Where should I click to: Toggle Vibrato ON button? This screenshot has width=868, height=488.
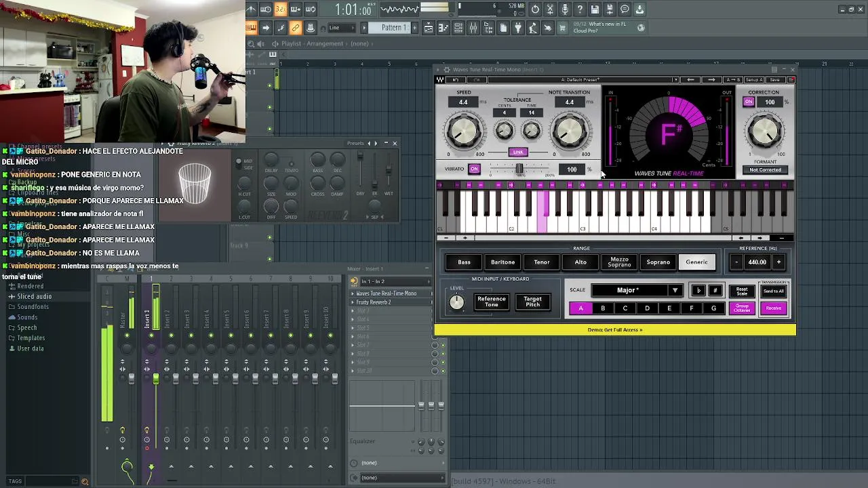(x=474, y=169)
